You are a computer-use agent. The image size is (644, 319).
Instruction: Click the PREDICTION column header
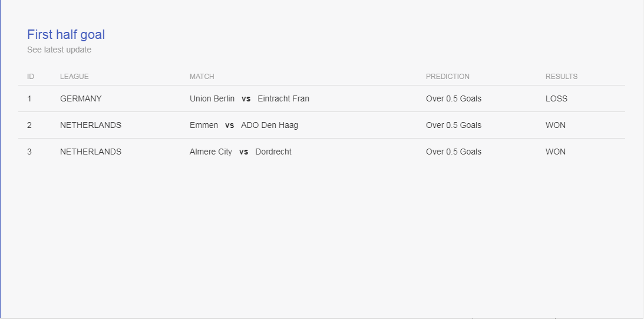pyautogui.click(x=447, y=77)
